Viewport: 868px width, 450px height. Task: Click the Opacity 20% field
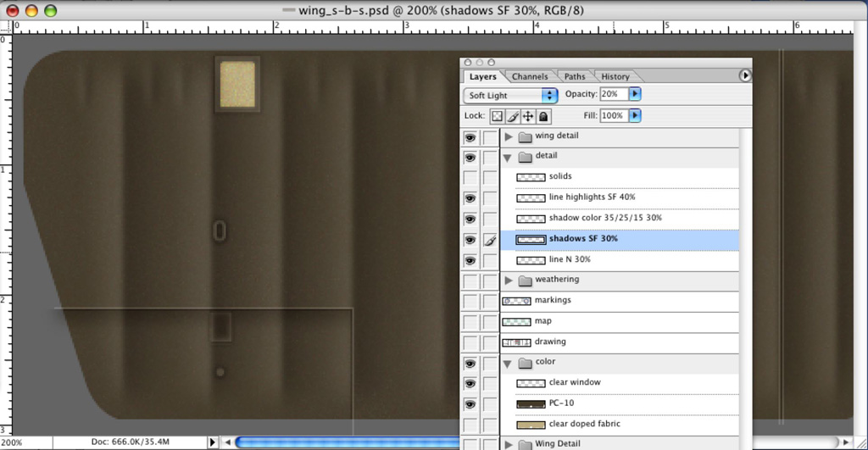(614, 94)
